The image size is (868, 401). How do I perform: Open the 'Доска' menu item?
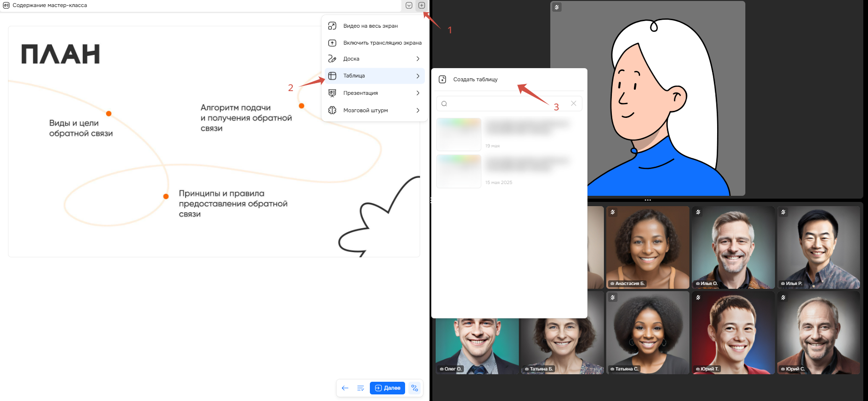[x=375, y=59]
